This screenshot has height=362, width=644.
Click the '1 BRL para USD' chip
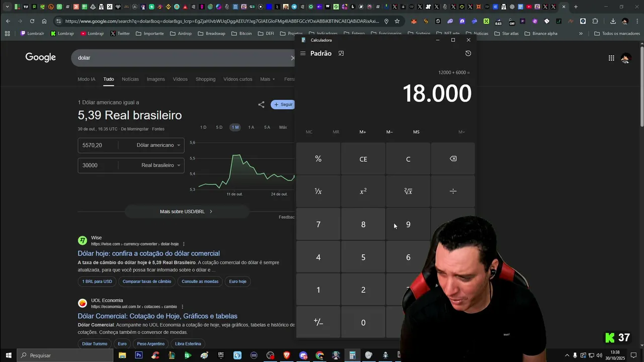tap(97, 282)
